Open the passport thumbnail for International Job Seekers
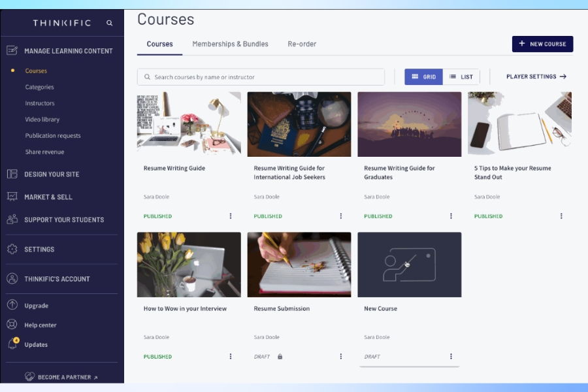This screenshot has height=392, width=588. [299, 124]
